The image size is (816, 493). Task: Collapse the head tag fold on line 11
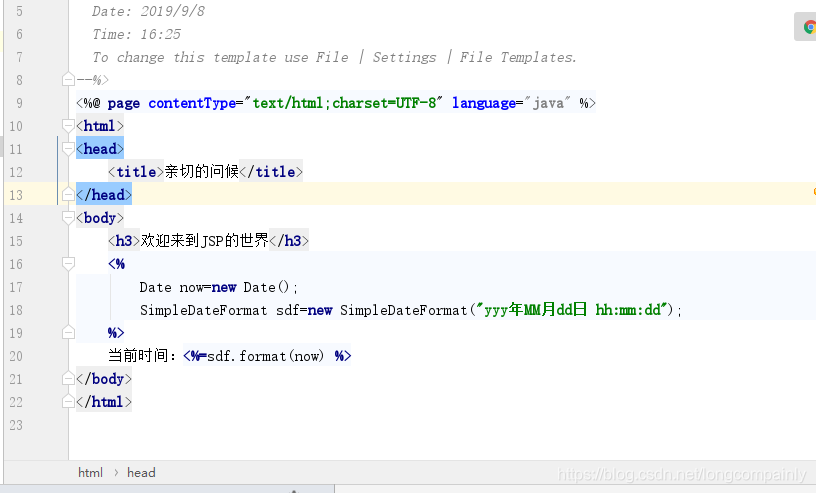68,149
